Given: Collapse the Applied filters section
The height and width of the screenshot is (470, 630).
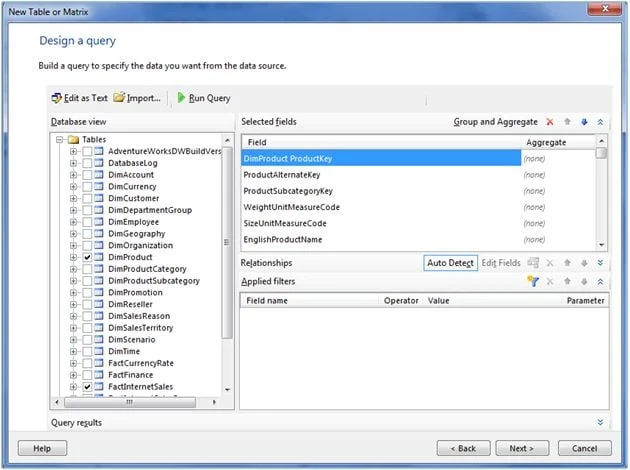Looking at the screenshot, I should [600, 282].
